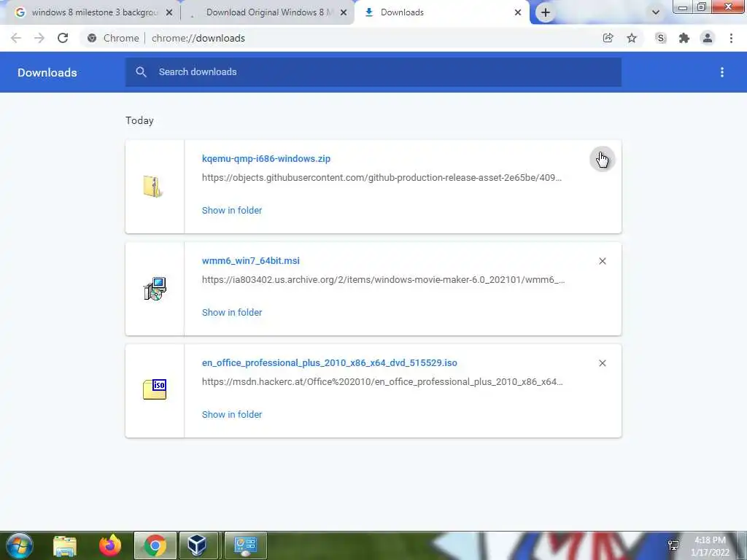Click the iso file icon for the office download
Image resolution: width=747 pixels, height=560 pixels.
(155, 389)
